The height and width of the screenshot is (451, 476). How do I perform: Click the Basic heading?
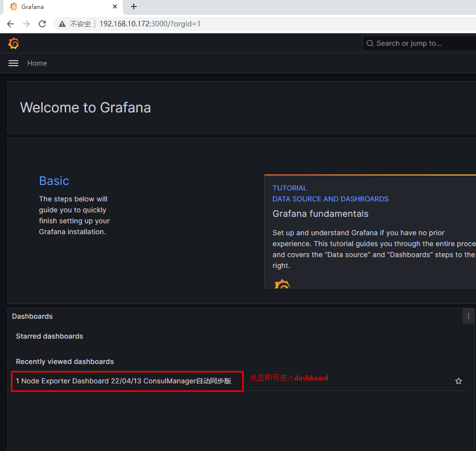54,181
